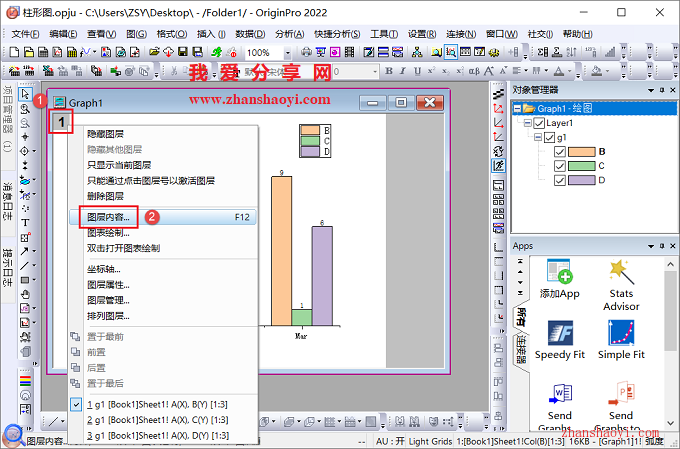Launch the Simple Fit app
This screenshot has height=449, width=680.
(621, 341)
